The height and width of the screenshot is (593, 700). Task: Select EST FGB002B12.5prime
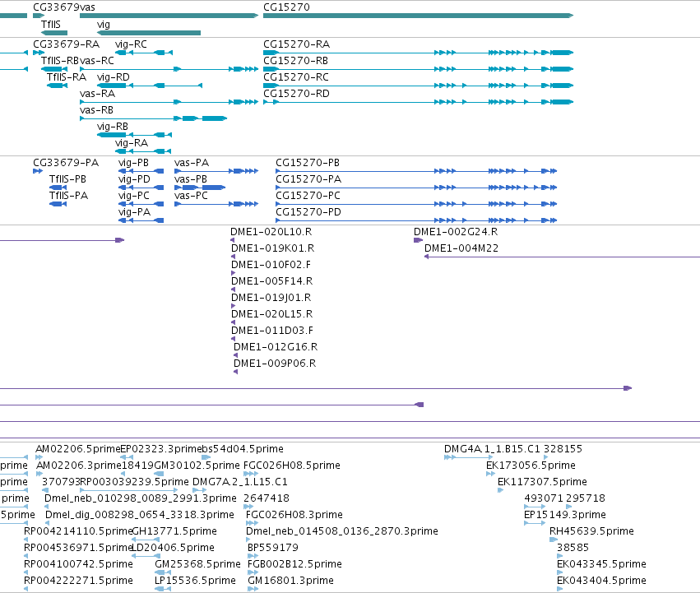tap(294, 564)
